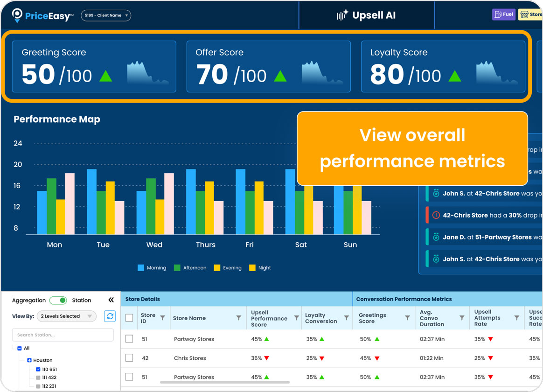The width and height of the screenshot is (543, 392).
Task: Uncheck station 110 651 checkbox
Action: pyautogui.click(x=38, y=369)
